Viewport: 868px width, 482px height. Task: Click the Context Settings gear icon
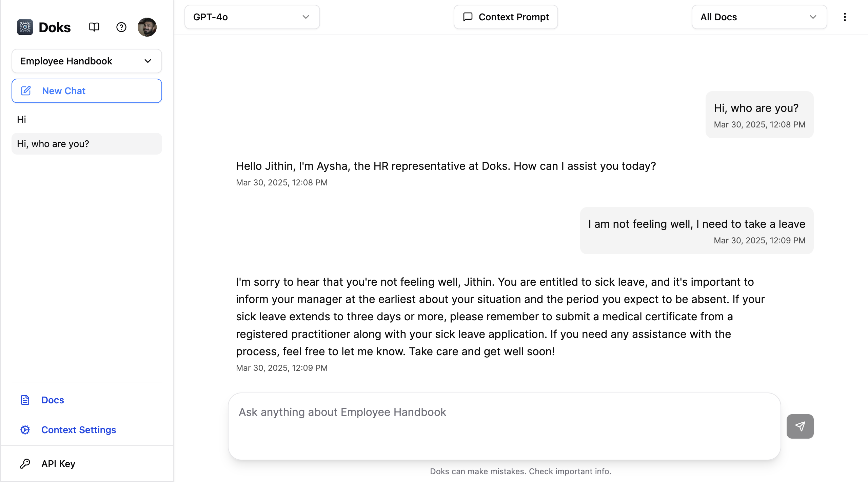(x=25, y=430)
